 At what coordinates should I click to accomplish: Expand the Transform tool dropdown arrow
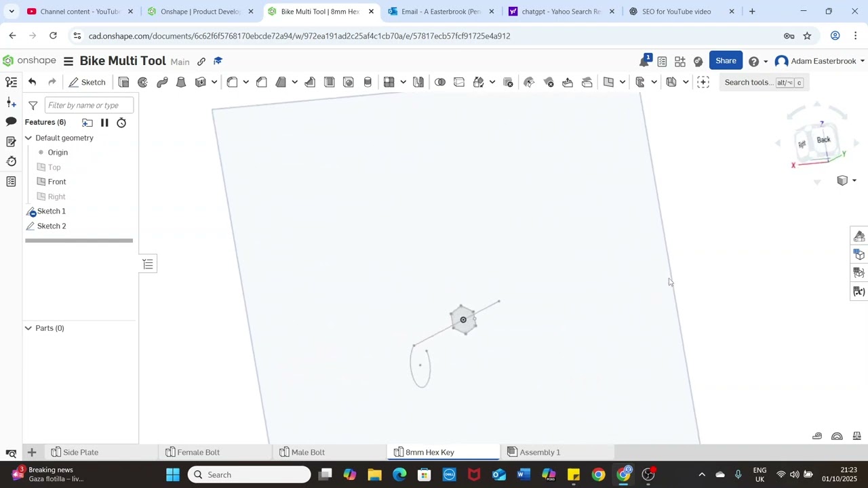pyautogui.click(x=492, y=83)
